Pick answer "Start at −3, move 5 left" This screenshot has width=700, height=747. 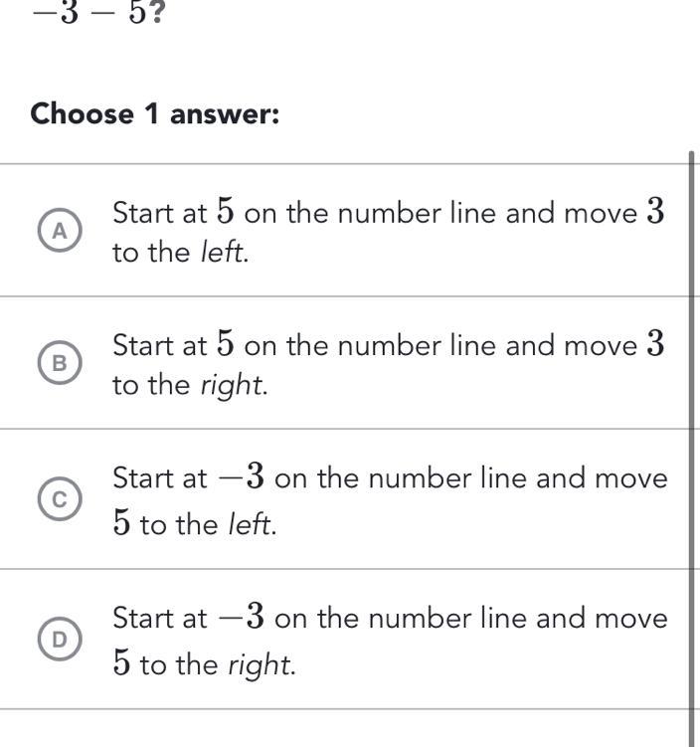tap(390, 501)
